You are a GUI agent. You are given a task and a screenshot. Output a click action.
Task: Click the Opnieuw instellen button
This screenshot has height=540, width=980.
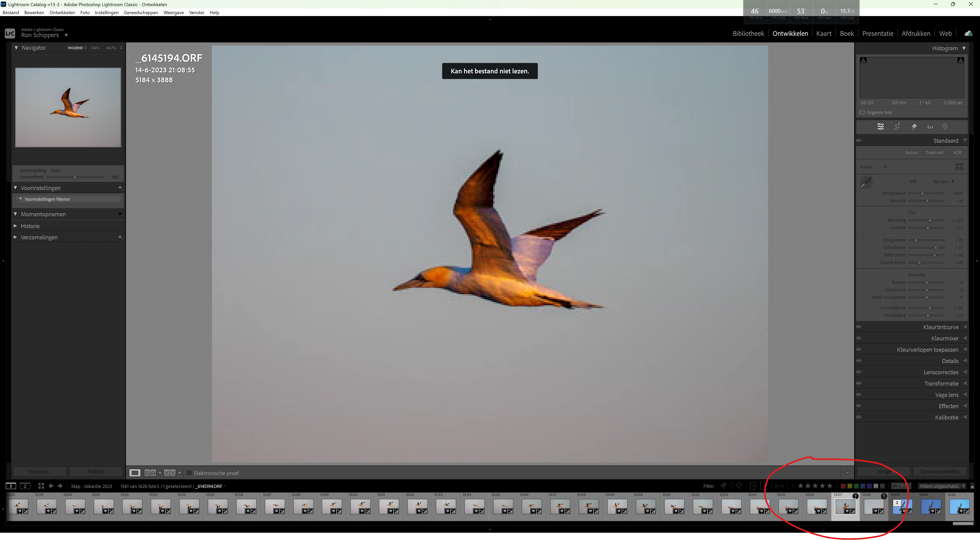point(940,471)
